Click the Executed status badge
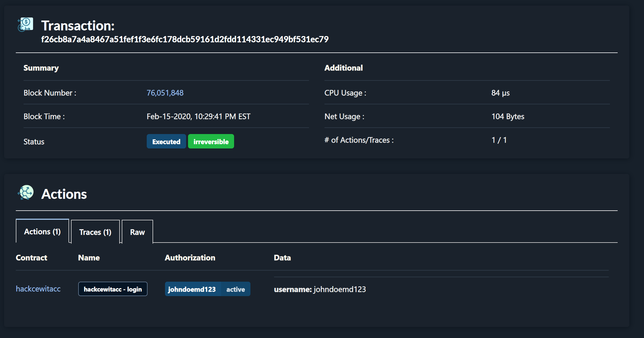 click(166, 142)
